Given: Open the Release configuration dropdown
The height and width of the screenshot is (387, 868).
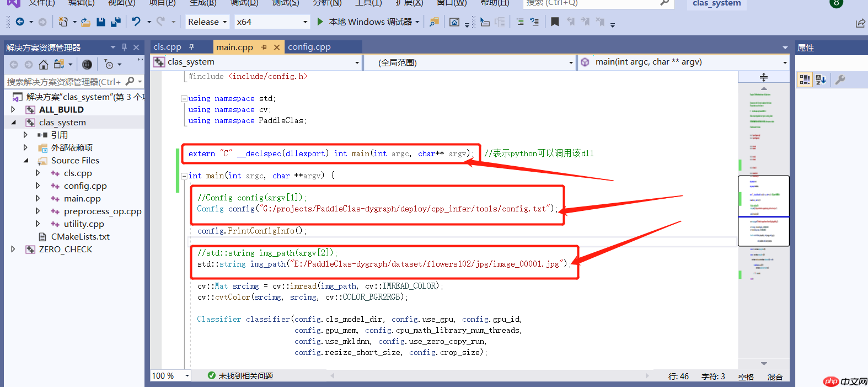Looking at the screenshot, I should (207, 22).
